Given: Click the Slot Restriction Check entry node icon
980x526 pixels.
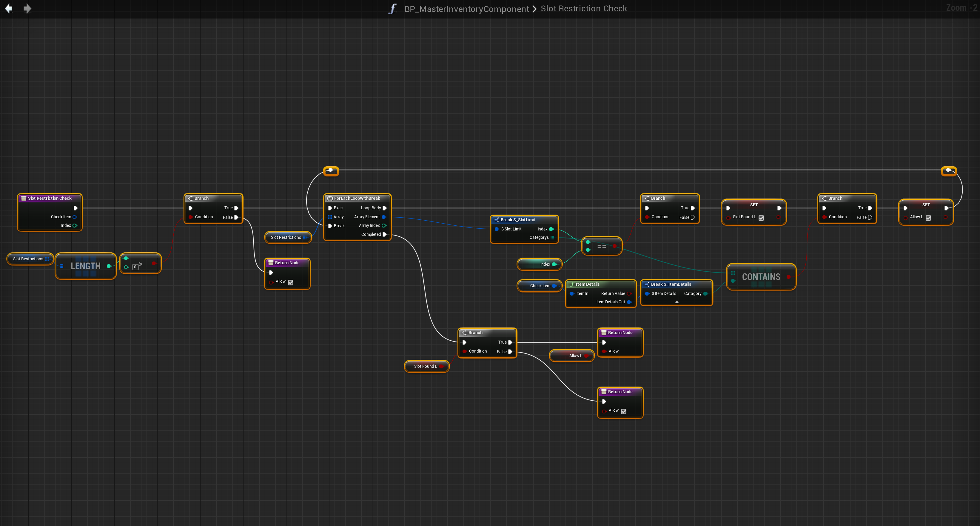Looking at the screenshot, I should [x=24, y=198].
